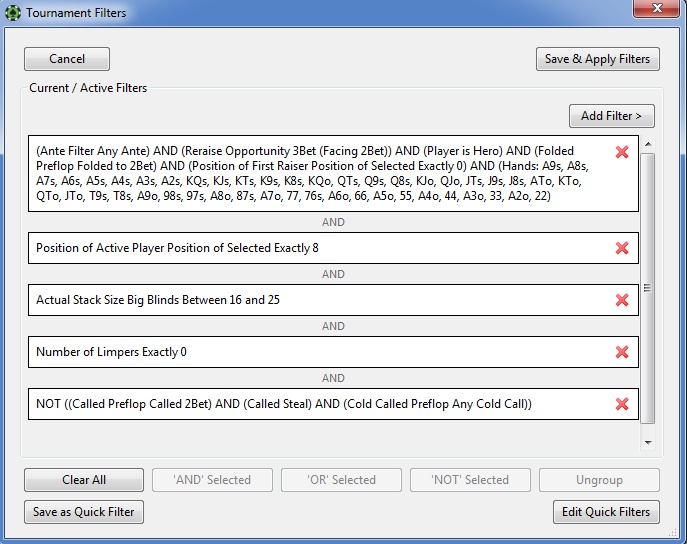Delete the Position of Active Player filter
687x544 pixels.
[x=622, y=248]
